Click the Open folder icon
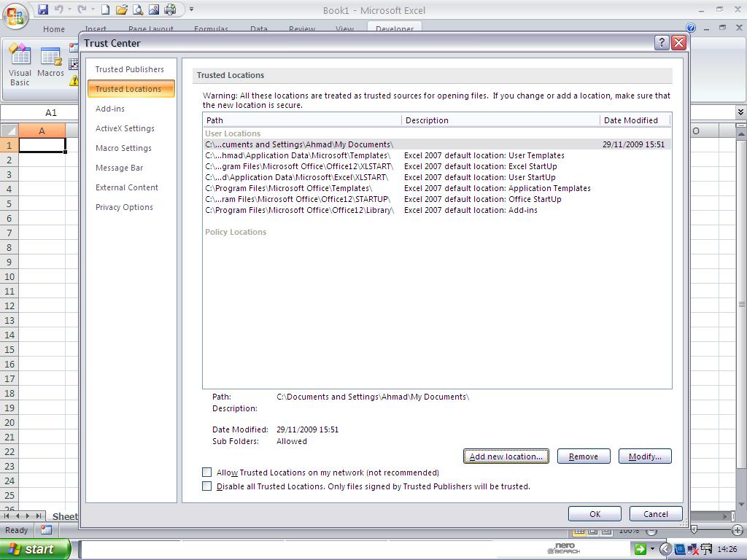The height and width of the screenshot is (560, 747). pos(122,9)
